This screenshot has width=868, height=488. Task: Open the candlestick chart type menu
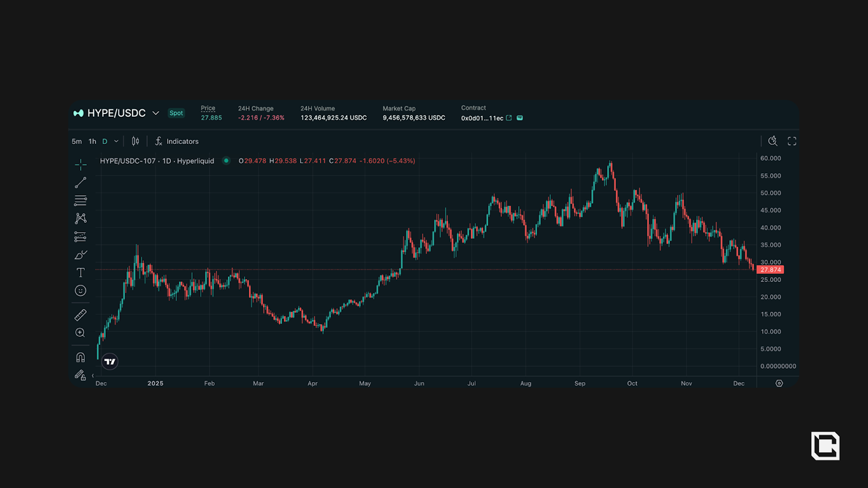coord(135,142)
